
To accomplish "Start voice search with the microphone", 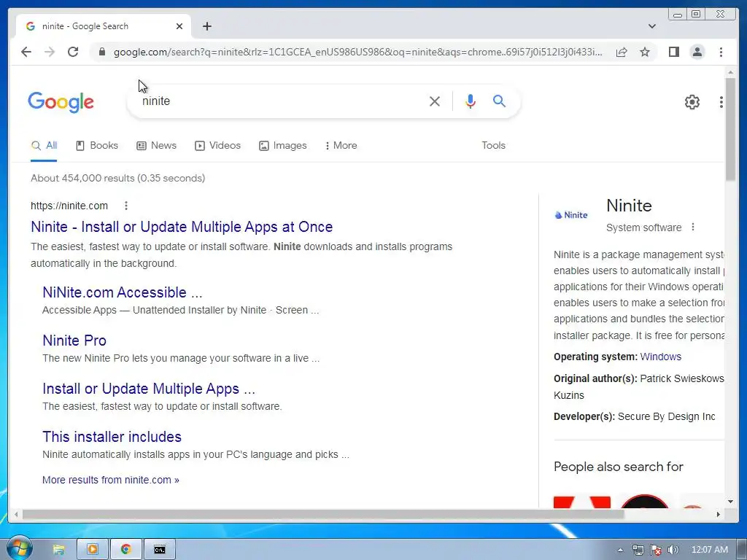I will 471,101.
